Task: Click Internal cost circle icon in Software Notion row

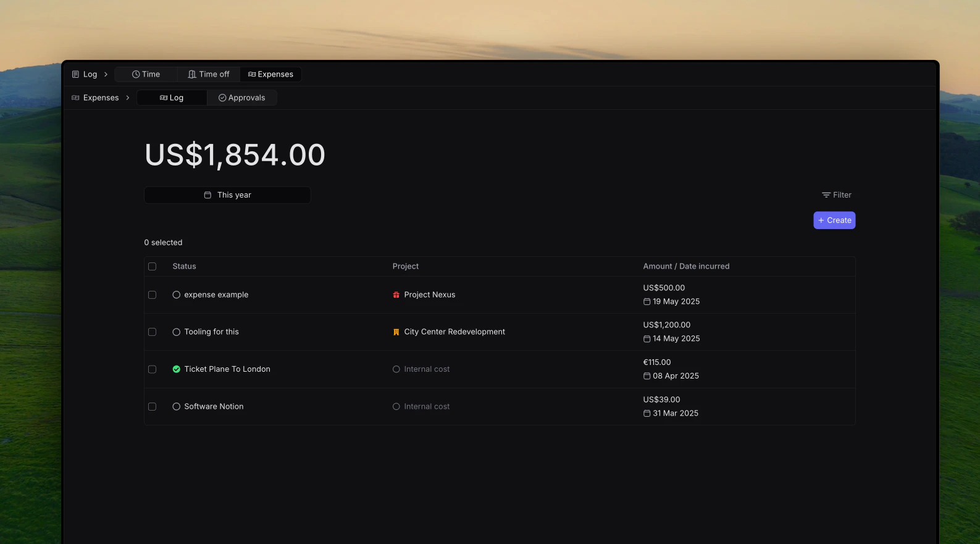Action: pyautogui.click(x=396, y=407)
